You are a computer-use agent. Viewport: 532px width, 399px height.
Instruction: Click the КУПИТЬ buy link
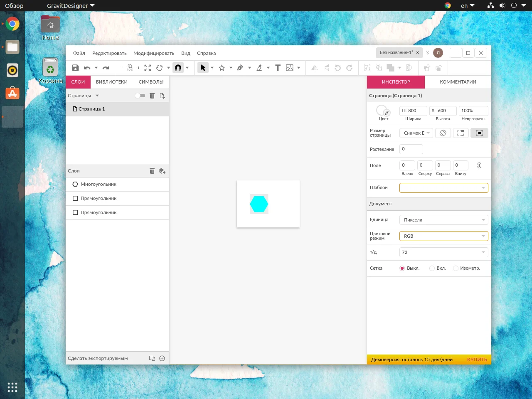point(477,360)
